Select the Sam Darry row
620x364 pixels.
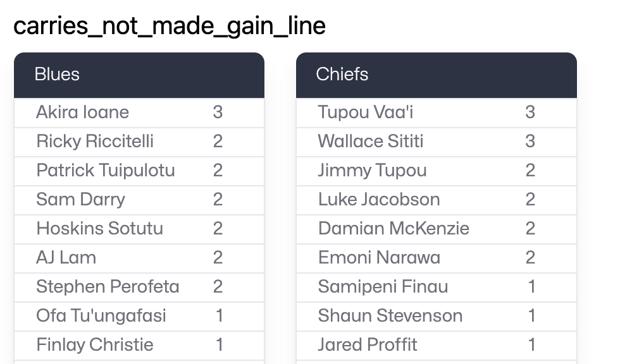pyautogui.click(x=139, y=200)
